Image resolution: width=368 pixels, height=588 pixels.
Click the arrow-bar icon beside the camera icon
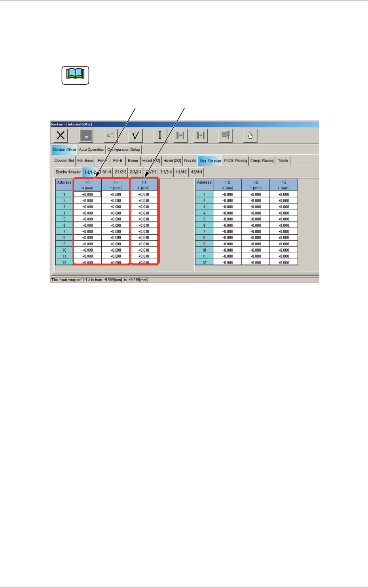(x=201, y=135)
